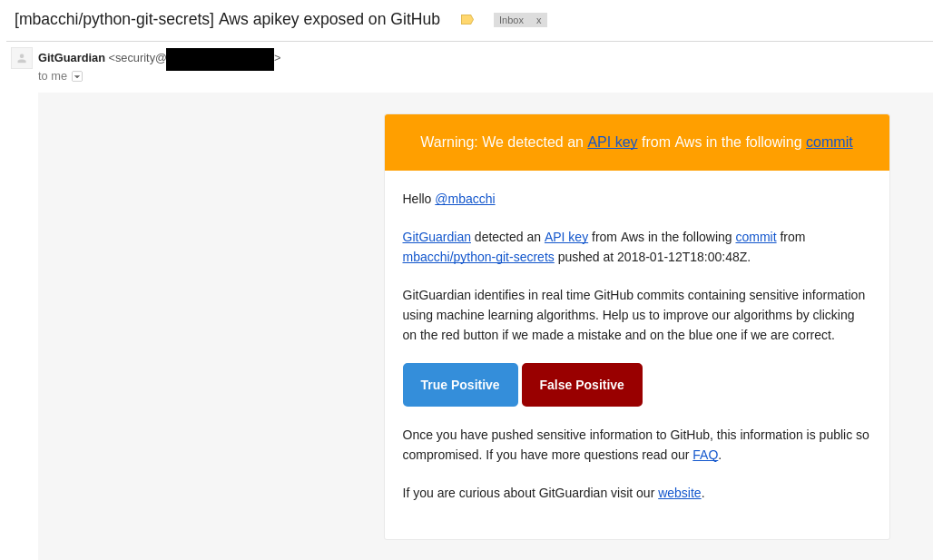The height and width of the screenshot is (560, 933).
Task: Click the sender avatar icon
Action: tap(22, 58)
